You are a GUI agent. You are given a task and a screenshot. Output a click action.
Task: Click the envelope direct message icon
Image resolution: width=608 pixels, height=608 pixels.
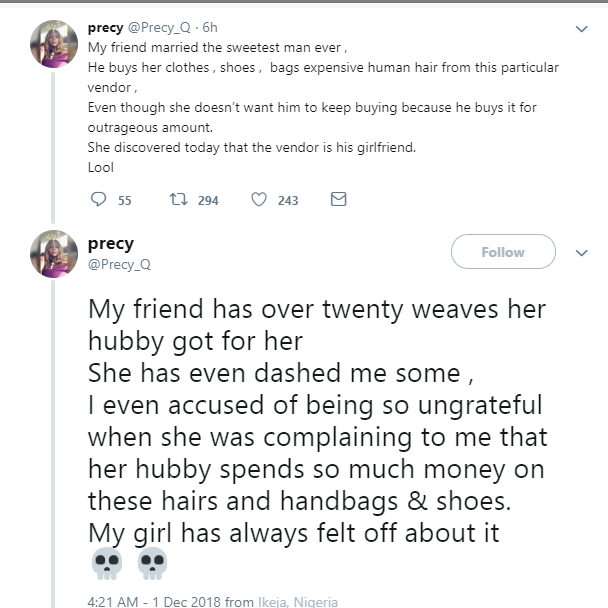tap(338, 200)
